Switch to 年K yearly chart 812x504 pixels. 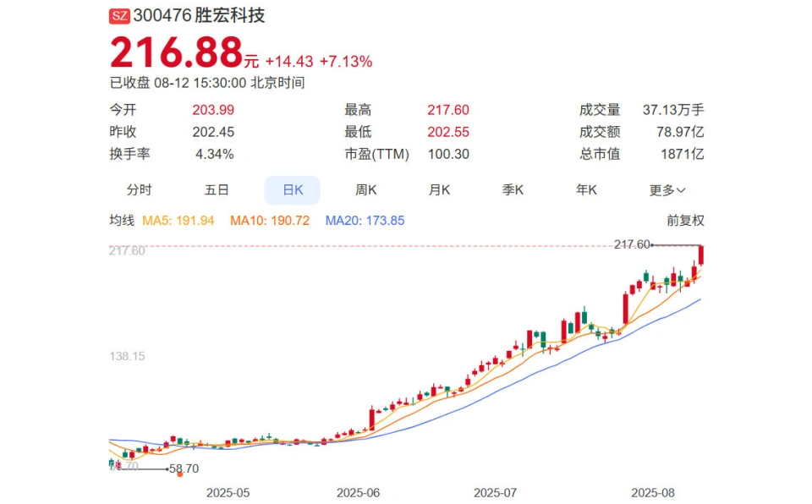[586, 190]
